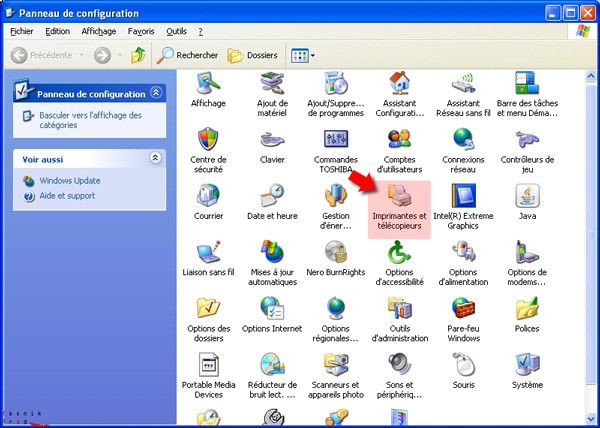Expand the Précédente history dropdown arrow
This screenshot has width=600, height=428.
tap(80, 55)
